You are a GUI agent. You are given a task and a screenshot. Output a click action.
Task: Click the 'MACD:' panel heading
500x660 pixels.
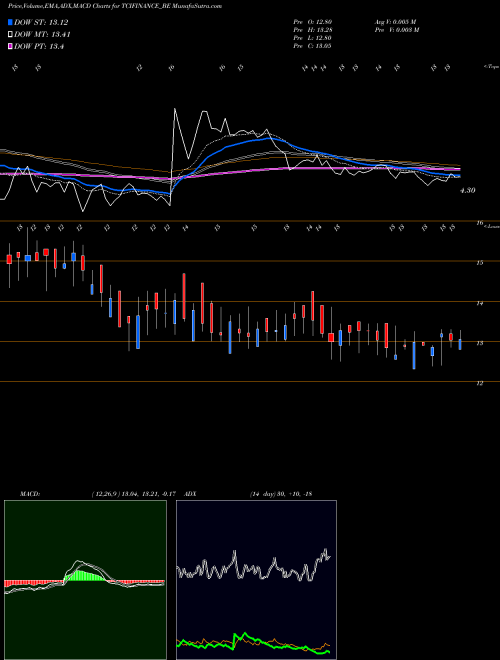29,494
